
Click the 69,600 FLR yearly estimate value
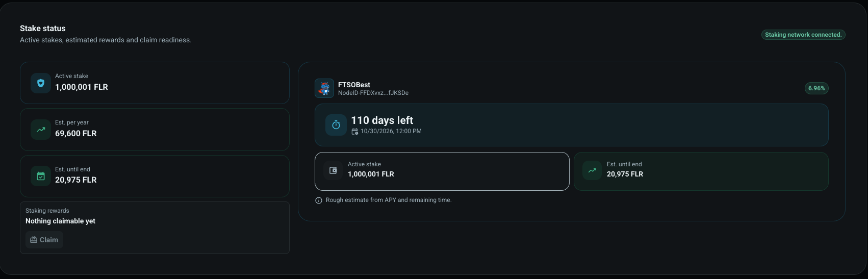[75, 134]
